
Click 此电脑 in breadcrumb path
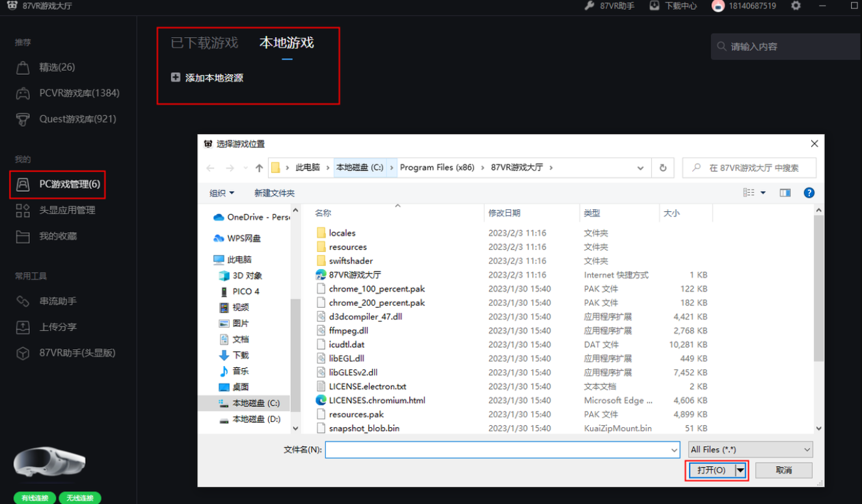click(308, 168)
